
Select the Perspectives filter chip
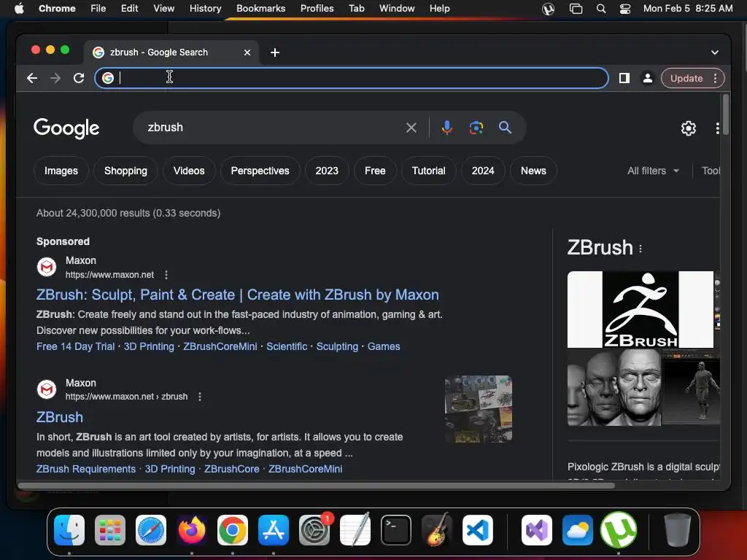pos(260,171)
